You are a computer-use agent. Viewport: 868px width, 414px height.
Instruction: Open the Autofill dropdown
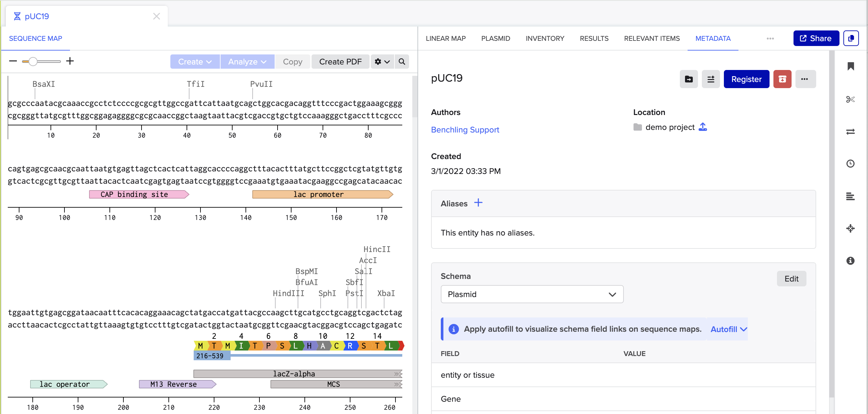click(x=728, y=329)
